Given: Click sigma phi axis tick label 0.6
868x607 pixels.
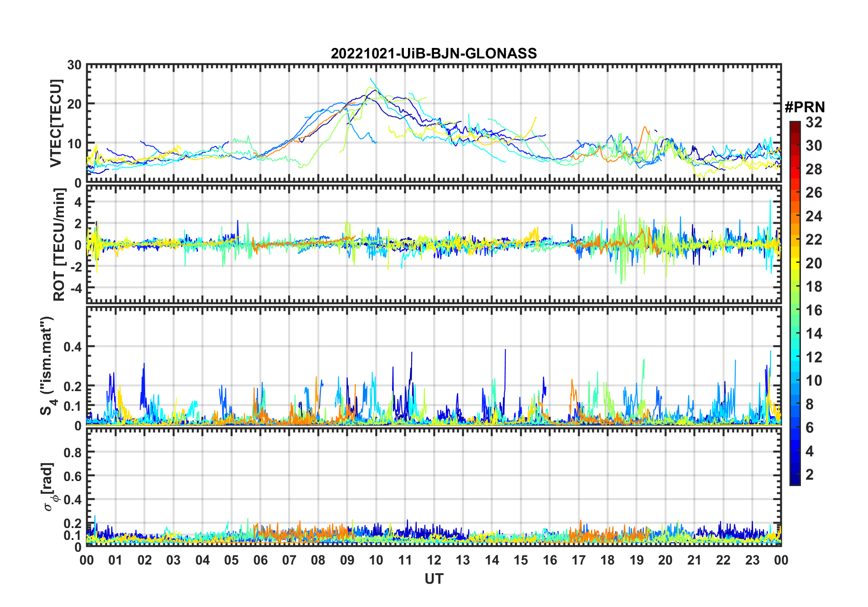Looking at the screenshot, I should pyautogui.click(x=73, y=476).
